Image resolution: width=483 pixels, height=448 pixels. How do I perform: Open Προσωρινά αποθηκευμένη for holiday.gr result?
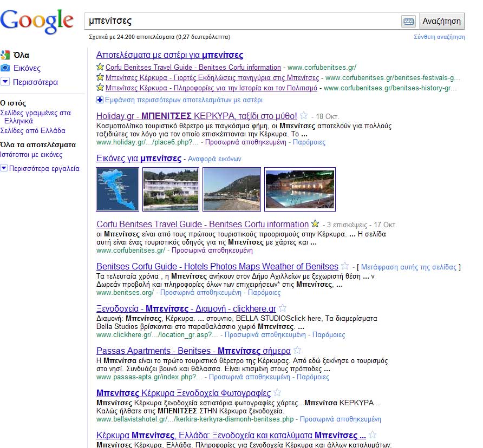(x=245, y=142)
